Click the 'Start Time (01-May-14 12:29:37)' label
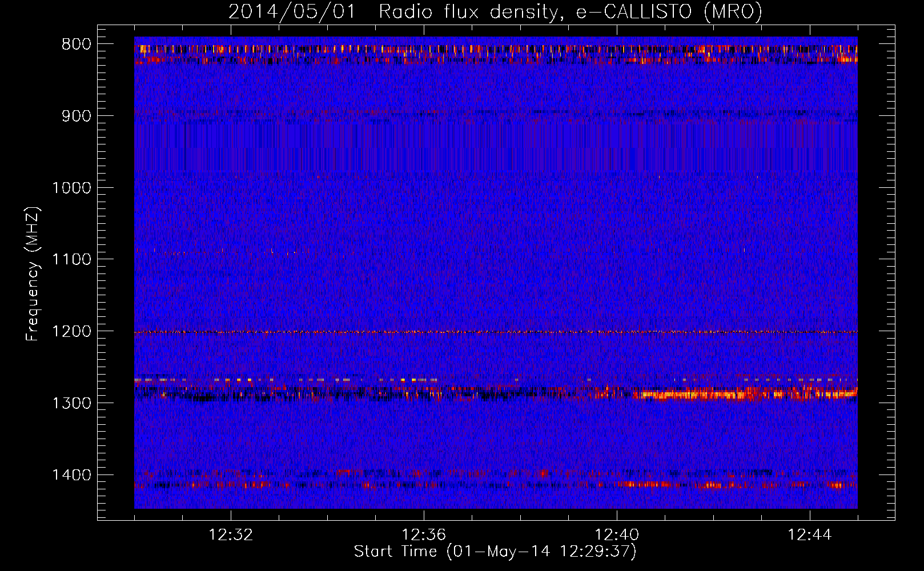Screen dimensions: 924x571 point(495,552)
